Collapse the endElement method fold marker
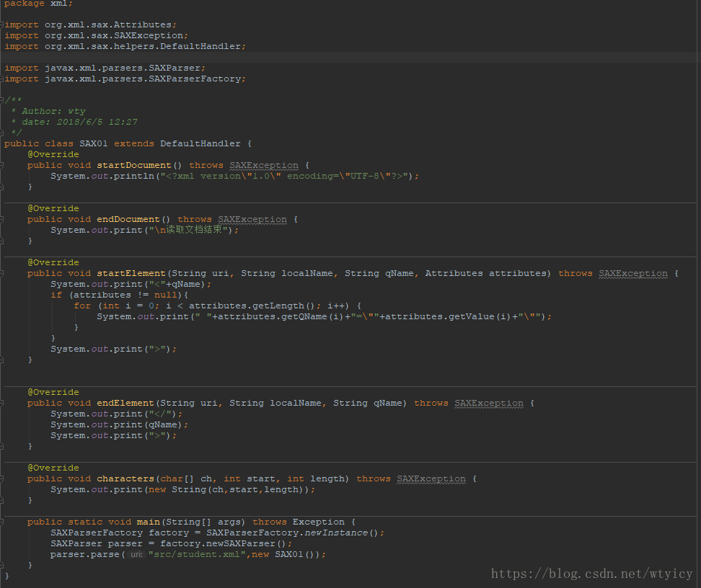701x588 pixels. [x=1, y=403]
